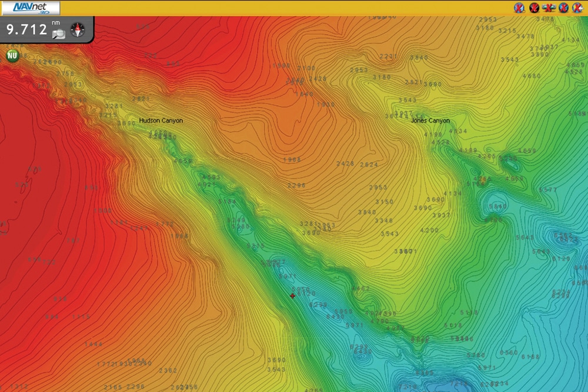Click the NAVnet 3D logo button

(x=29, y=8)
